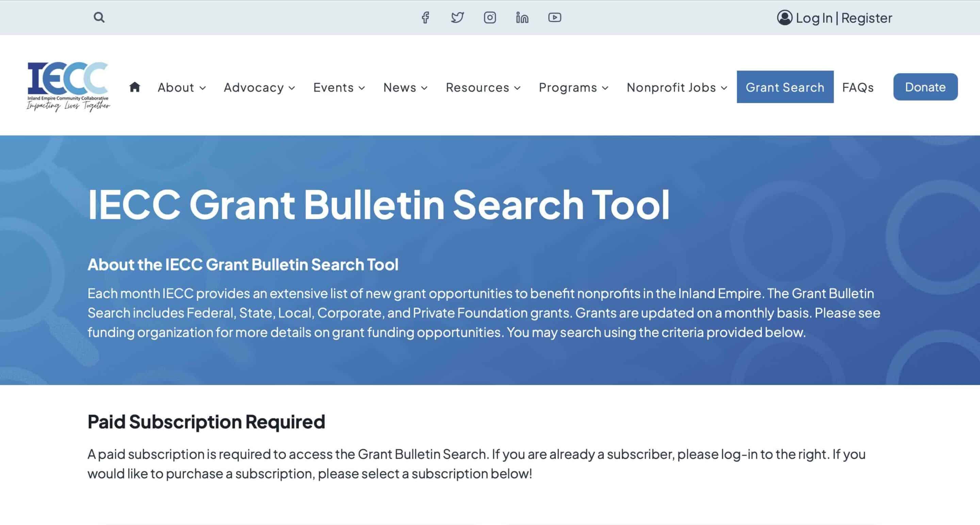Open the Events menu

click(x=333, y=87)
